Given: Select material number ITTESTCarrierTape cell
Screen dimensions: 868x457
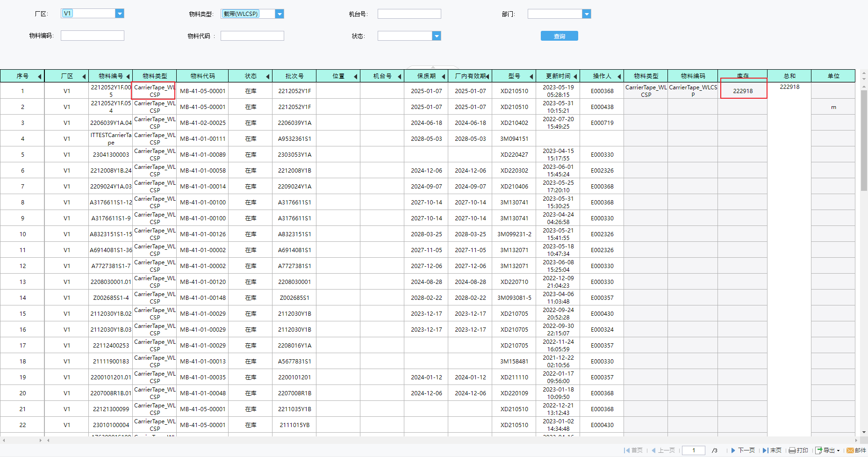Looking at the screenshot, I should coord(111,139).
